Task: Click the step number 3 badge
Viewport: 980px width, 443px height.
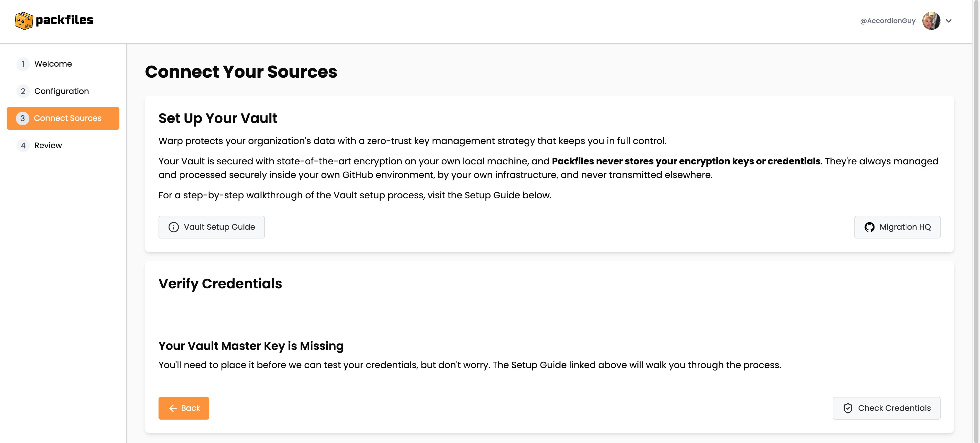Action: click(x=23, y=118)
